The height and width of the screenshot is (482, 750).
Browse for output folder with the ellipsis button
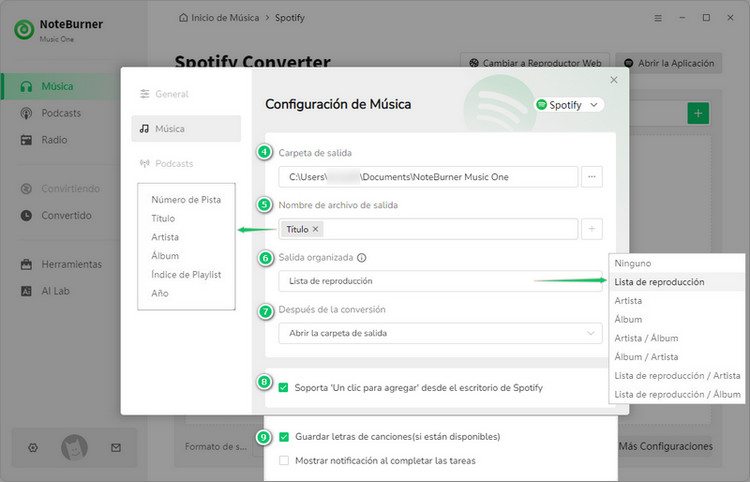click(592, 177)
